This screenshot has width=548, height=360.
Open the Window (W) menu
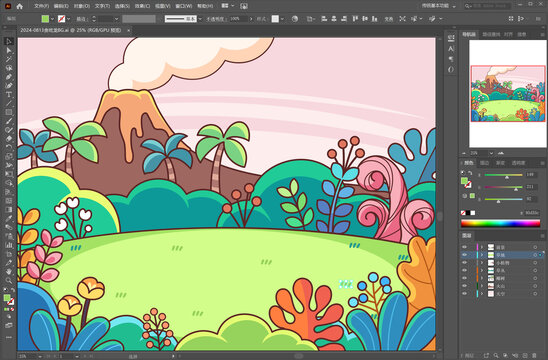[184, 6]
